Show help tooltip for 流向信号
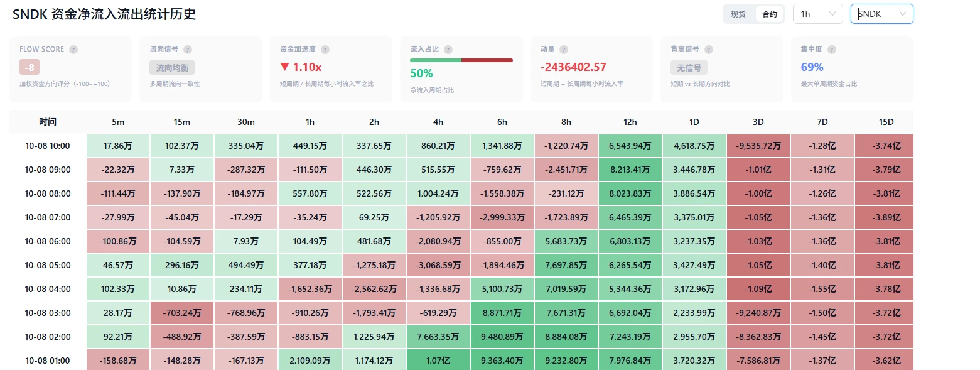Image resolution: width=980 pixels, height=370 pixels. [188, 50]
